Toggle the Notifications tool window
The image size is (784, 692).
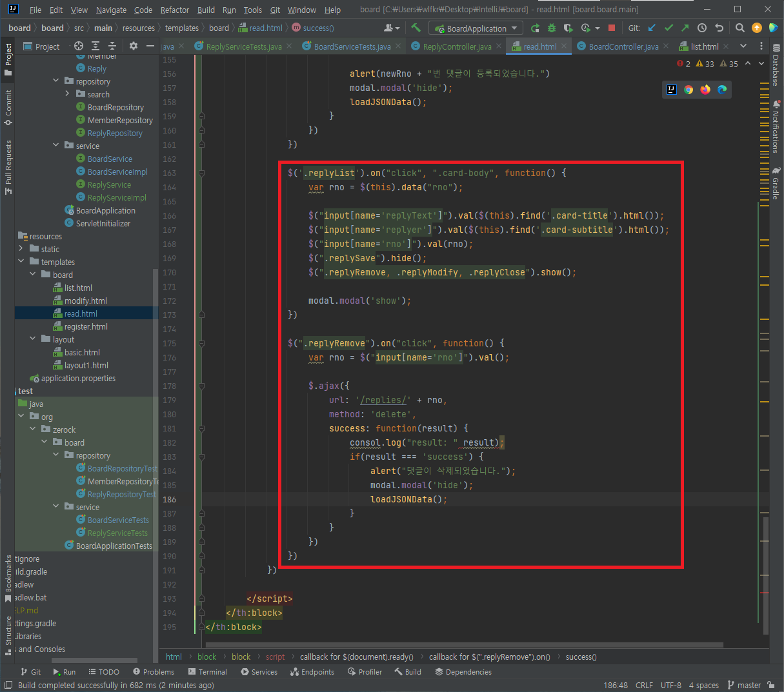[776, 126]
